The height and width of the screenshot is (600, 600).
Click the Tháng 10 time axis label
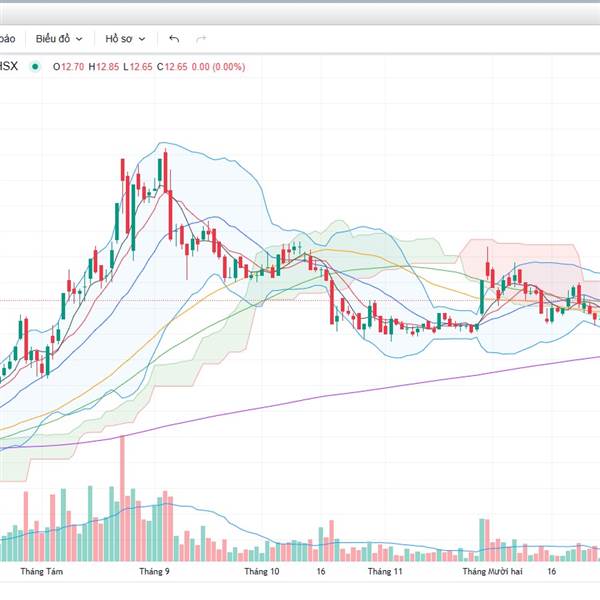(262, 571)
